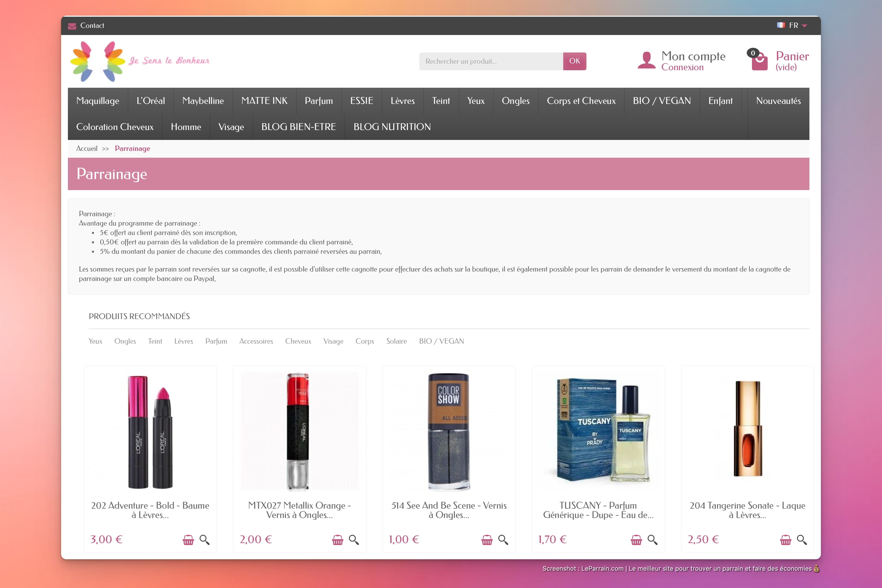
Task: Add 514 See And Be Scene to basket
Action: [487, 540]
